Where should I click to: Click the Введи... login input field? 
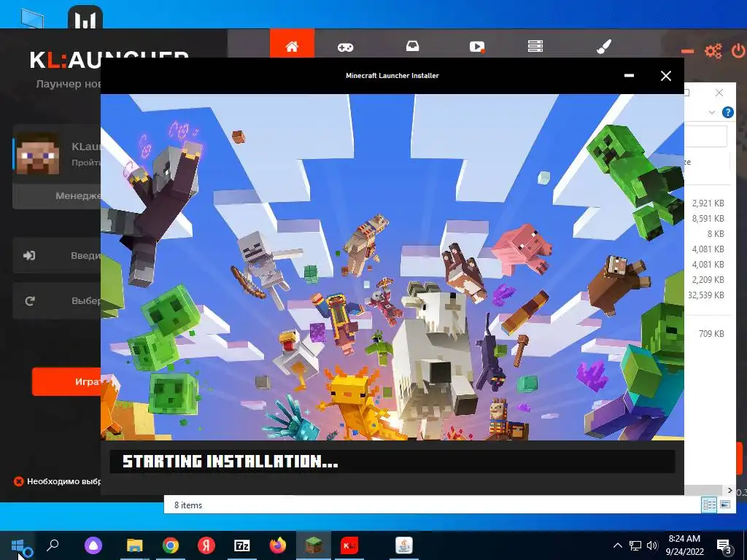click(x=57, y=256)
